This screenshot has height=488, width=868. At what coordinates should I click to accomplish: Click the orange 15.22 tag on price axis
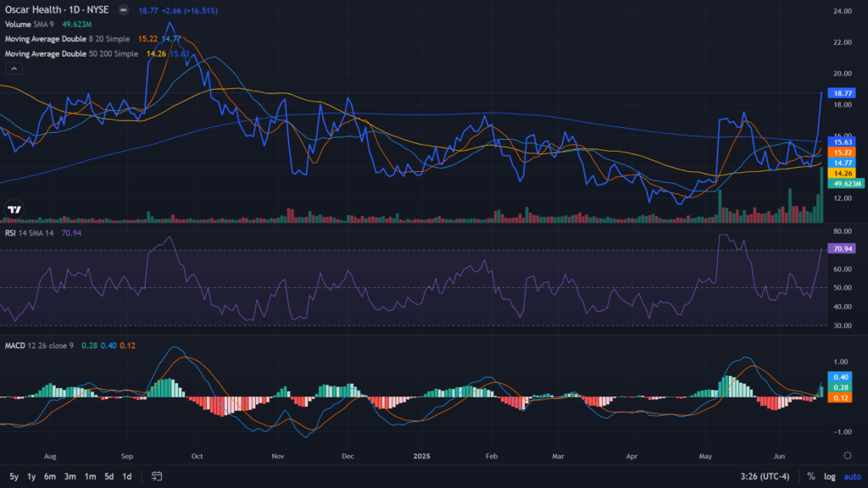click(842, 152)
